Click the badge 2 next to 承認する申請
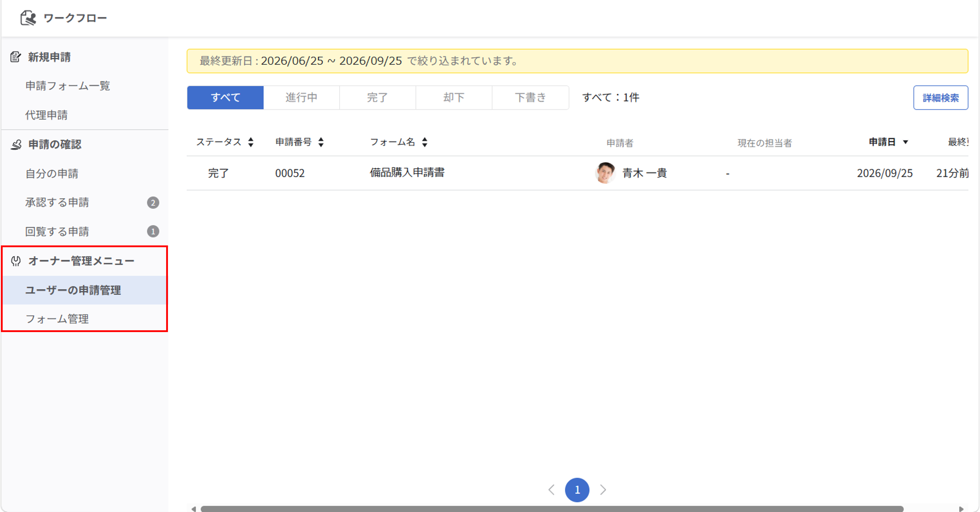 pos(153,203)
